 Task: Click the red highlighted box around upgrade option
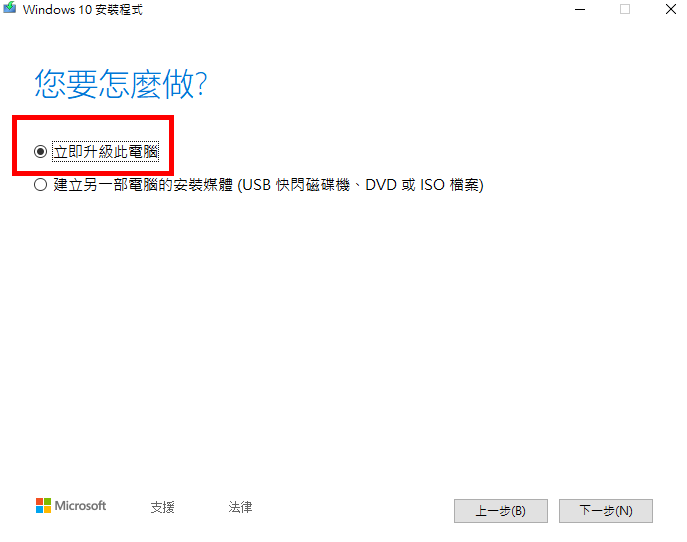coord(93,145)
